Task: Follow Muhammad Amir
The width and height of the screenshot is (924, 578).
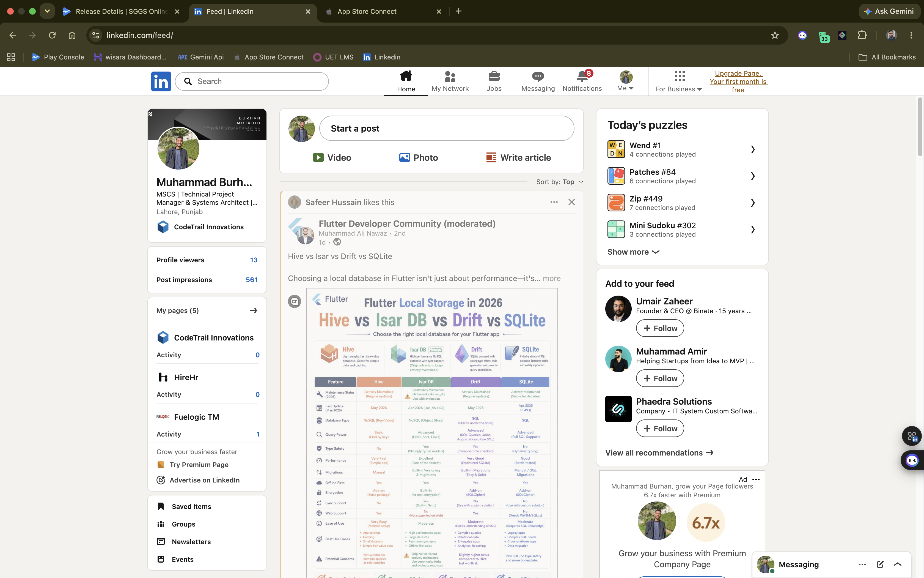Action: (660, 378)
